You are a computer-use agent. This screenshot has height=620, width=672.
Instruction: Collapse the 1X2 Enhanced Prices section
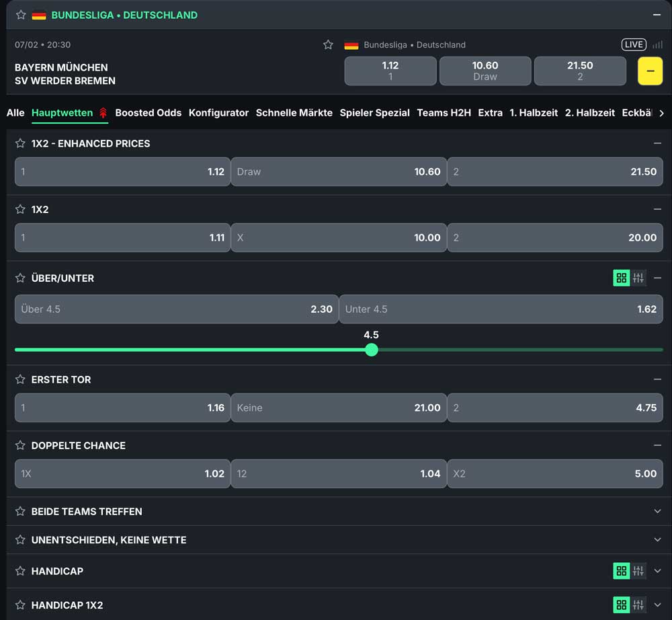click(x=657, y=144)
